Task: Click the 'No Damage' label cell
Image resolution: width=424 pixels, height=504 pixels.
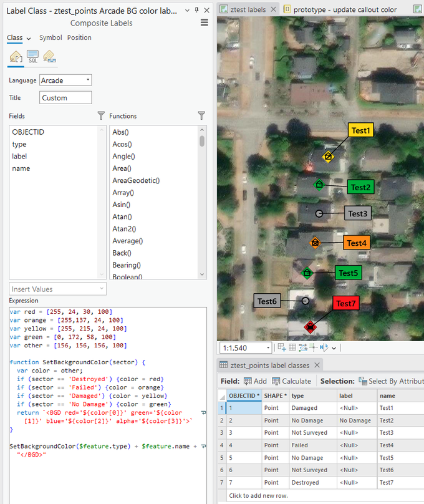Action: [x=357, y=420]
